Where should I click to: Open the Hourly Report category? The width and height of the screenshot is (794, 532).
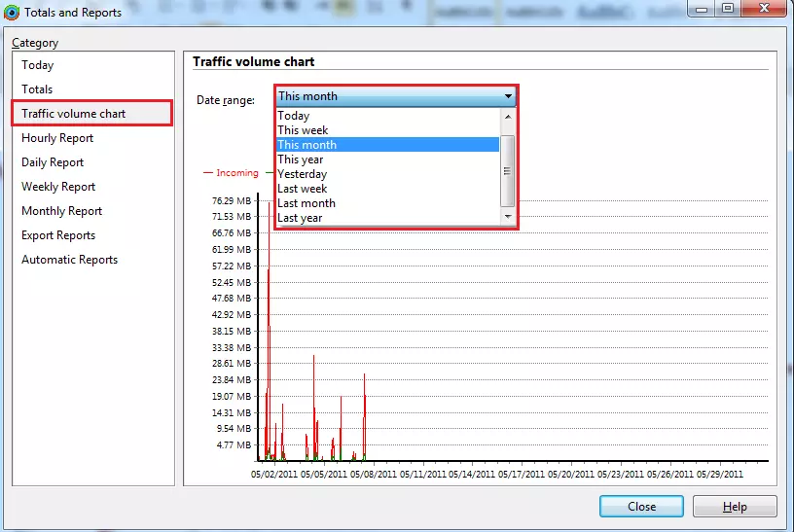(x=57, y=138)
